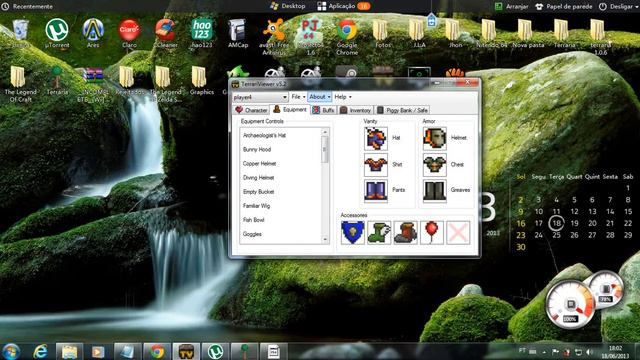
Task: Select the armor Helmet slot icon
Action: click(434, 138)
